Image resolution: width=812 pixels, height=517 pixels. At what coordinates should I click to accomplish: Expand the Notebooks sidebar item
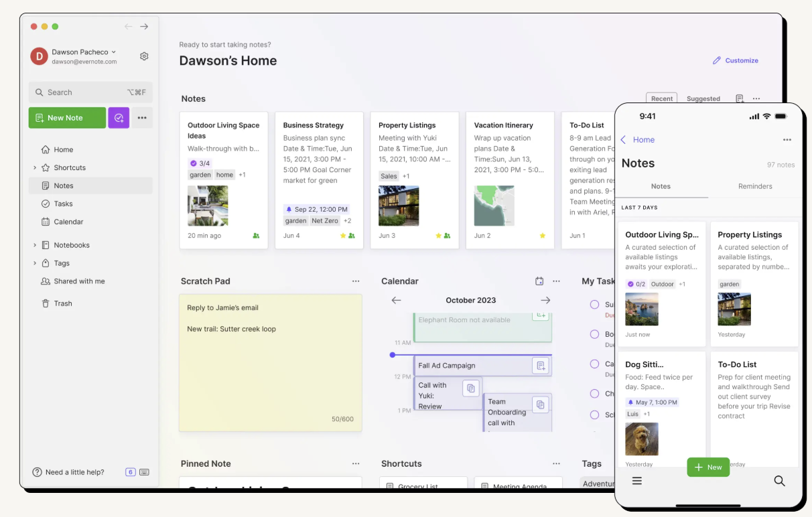(35, 245)
